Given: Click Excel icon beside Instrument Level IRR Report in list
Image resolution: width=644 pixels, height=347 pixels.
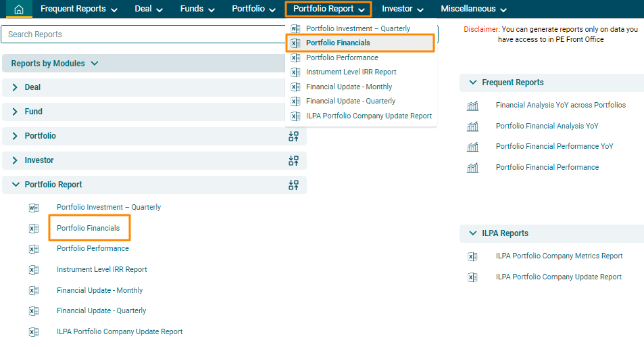Looking at the screenshot, I should [34, 270].
